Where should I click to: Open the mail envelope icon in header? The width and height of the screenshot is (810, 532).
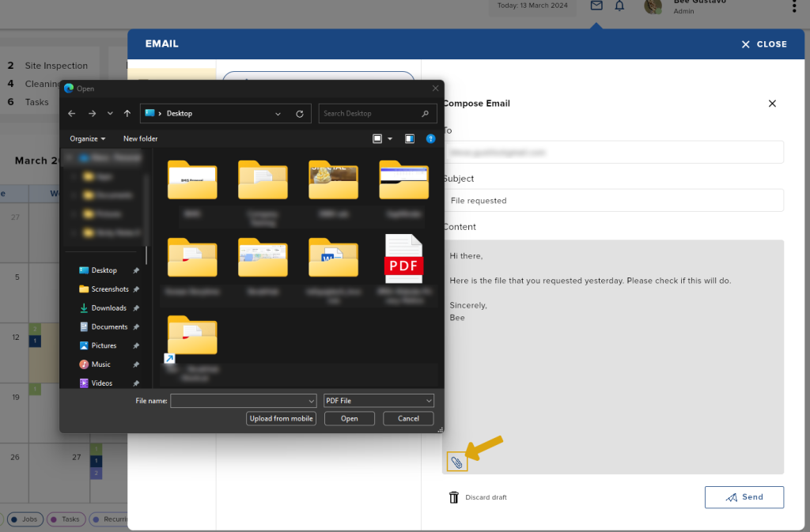tap(596, 6)
